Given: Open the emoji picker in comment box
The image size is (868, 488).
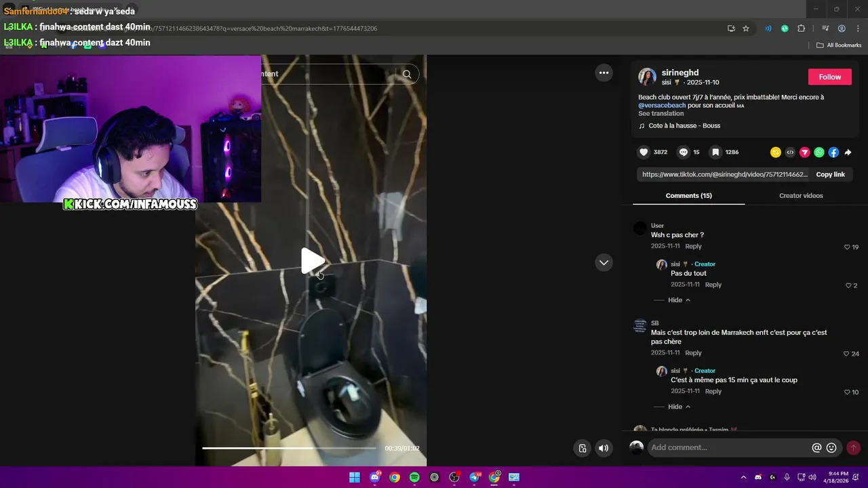Looking at the screenshot, I should 831,448.
